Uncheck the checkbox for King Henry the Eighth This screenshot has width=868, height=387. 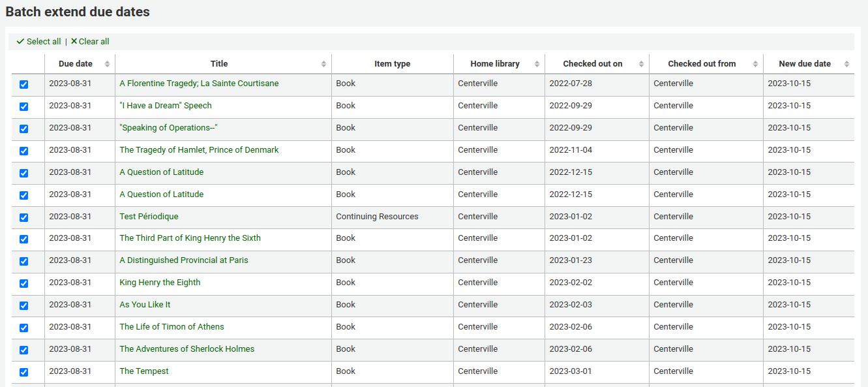(x=24, y=283)
